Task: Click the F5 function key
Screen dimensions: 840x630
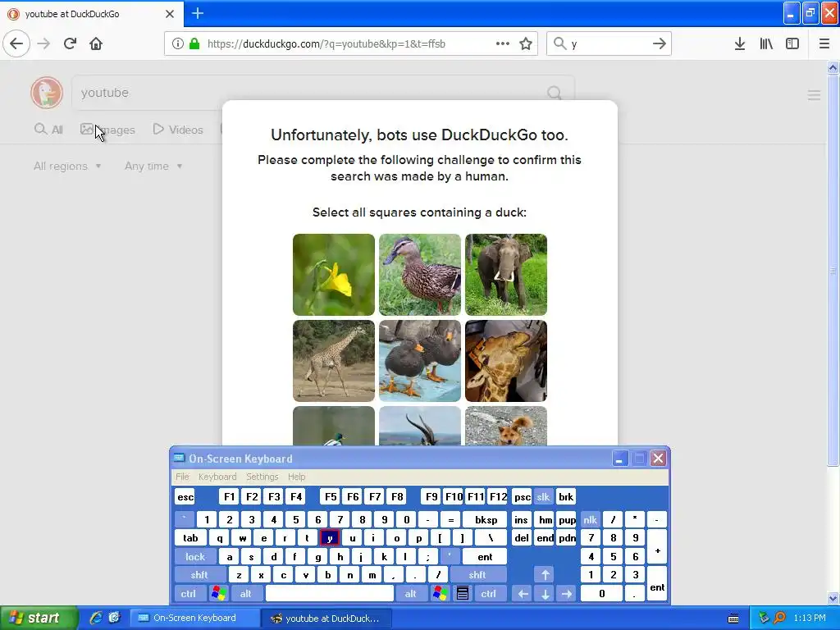Action: tap(331, 497)
